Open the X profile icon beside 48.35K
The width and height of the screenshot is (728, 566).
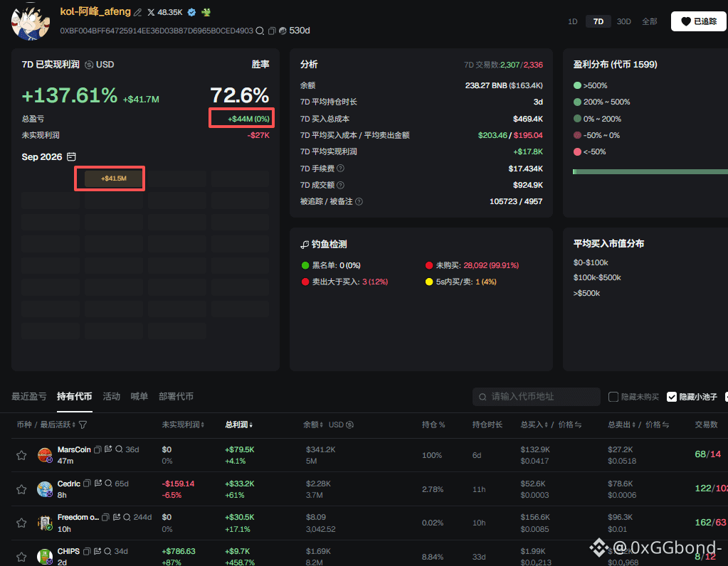tap(151, 13)
